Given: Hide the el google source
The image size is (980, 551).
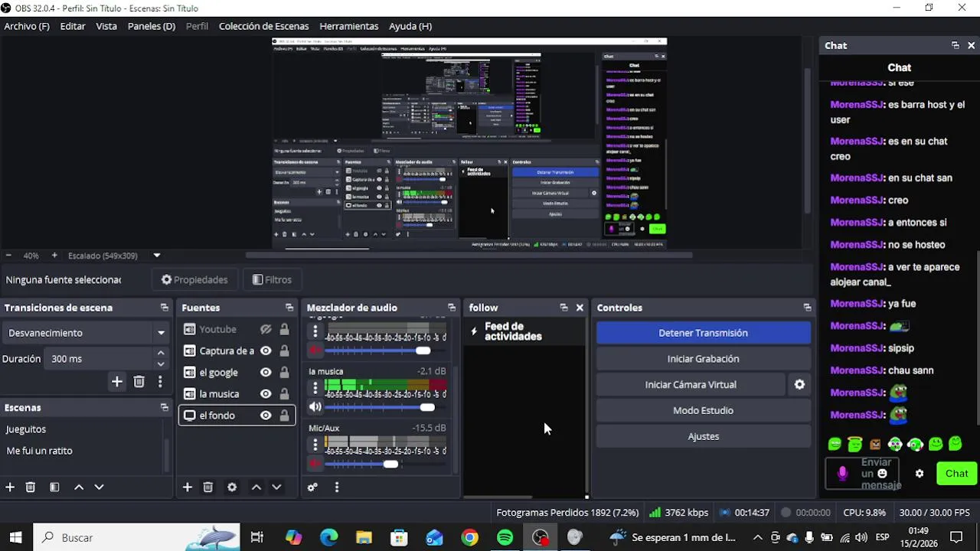Looking at the screenshot, I should pyautogui.click(x=266, y=372).
